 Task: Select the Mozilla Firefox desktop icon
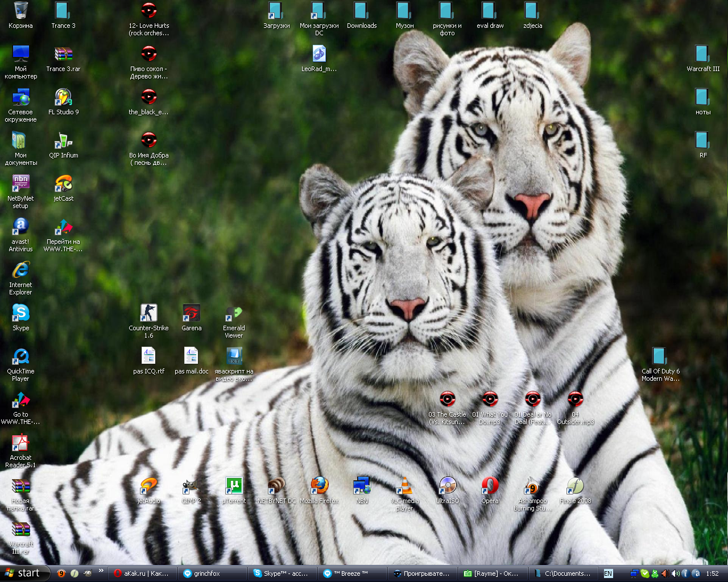pos(319,486)
